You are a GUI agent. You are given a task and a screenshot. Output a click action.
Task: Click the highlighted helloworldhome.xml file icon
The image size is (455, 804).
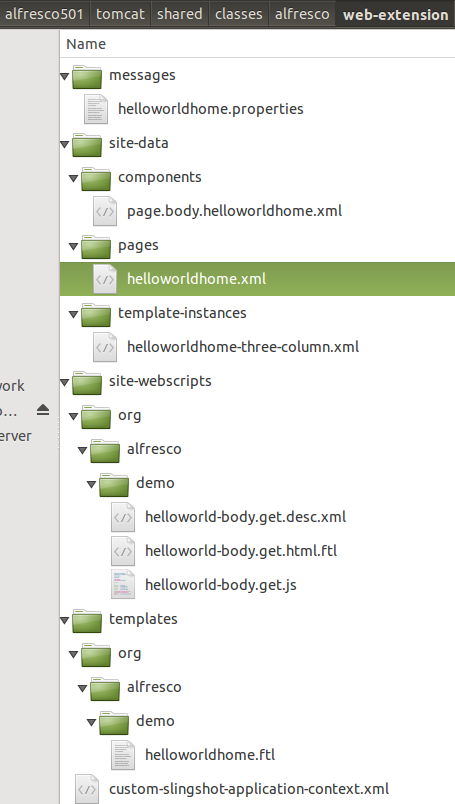[105, 279]
